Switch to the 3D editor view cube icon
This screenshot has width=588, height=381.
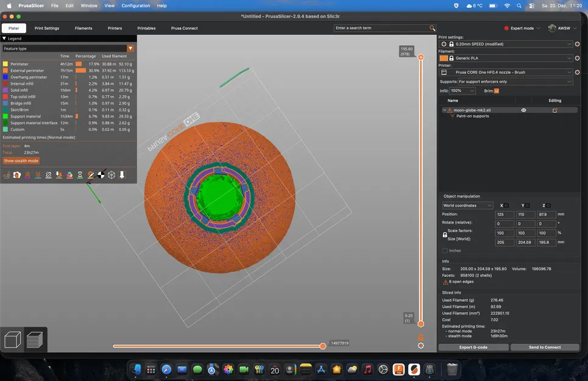coord(12,340)
